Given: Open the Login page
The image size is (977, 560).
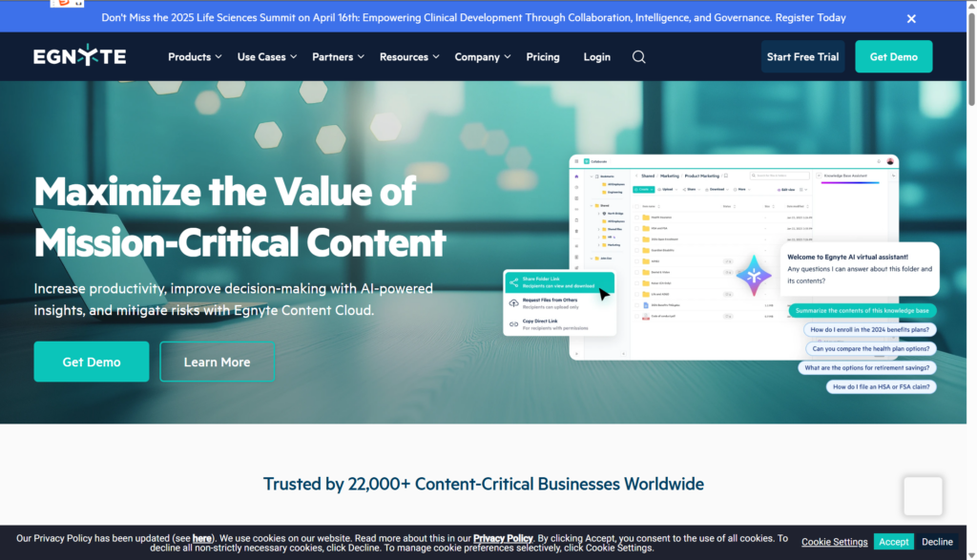Looking at the screenshot, I should pyautogui.click(x=597, y=57).
